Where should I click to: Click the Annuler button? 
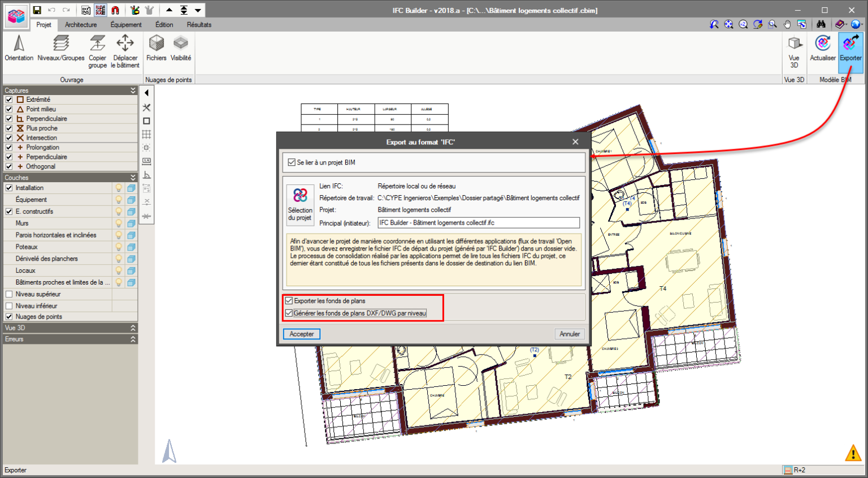(x=570, y=334)
